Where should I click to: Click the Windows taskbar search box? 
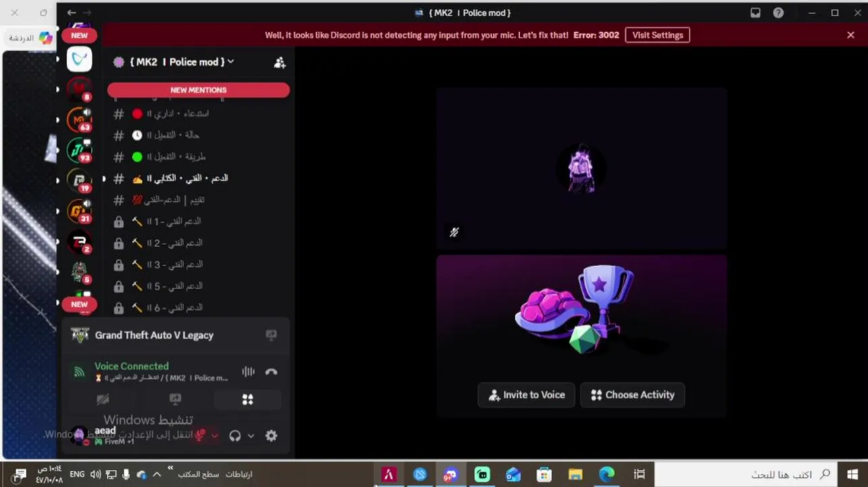point(746,475)
